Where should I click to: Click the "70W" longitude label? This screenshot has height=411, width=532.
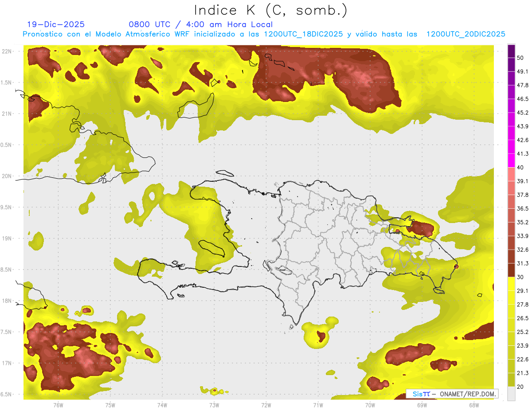(x=370, y=405)
